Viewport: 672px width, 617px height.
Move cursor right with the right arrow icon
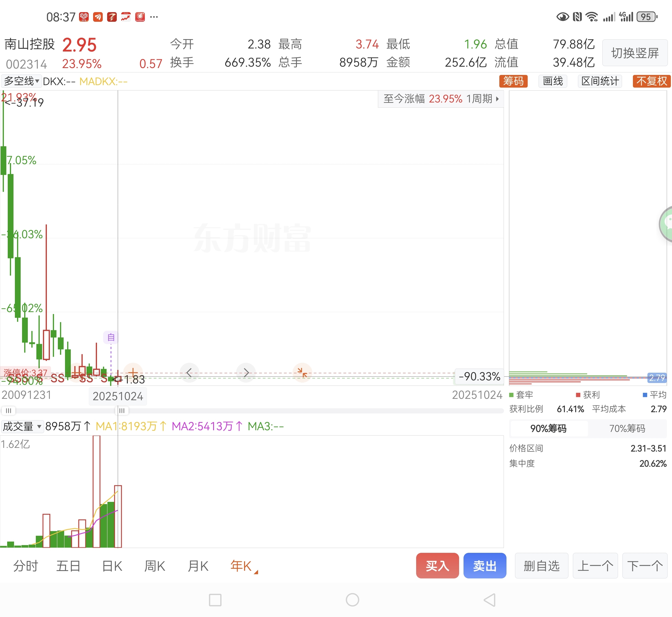pos(246,373)
